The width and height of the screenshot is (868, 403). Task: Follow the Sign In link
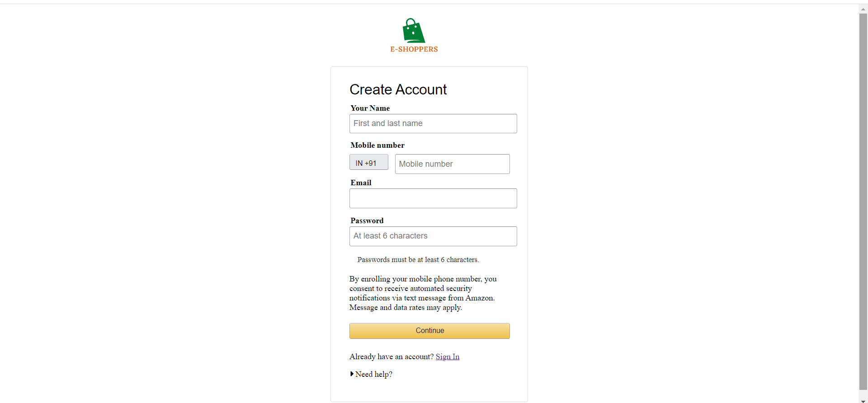coord(448,356)
